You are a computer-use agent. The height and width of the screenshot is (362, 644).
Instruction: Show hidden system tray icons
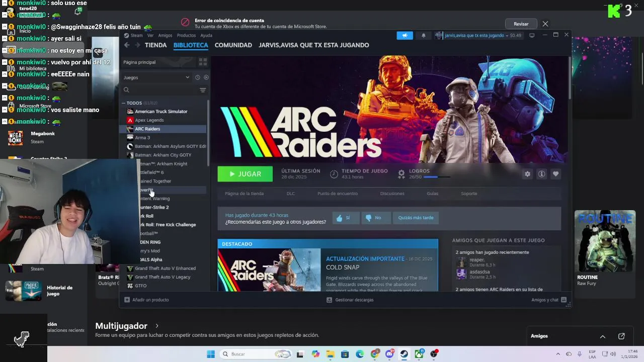point(557,354)
